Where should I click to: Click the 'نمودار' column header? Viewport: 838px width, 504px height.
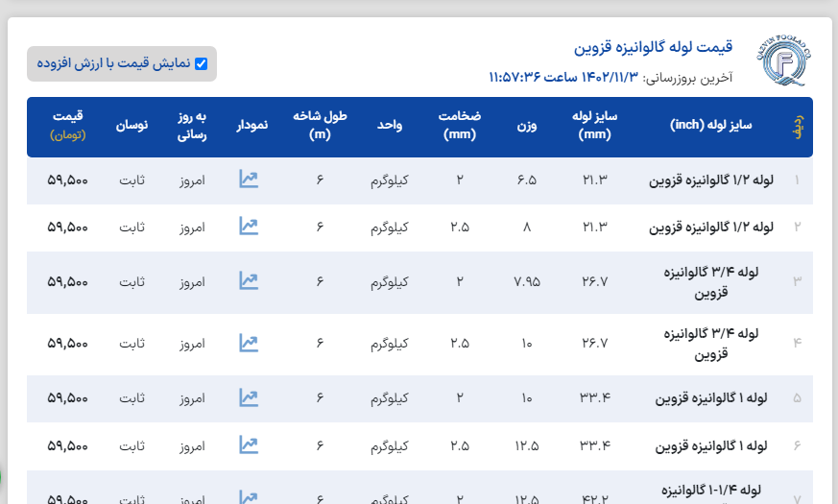[x=252, y=125]
